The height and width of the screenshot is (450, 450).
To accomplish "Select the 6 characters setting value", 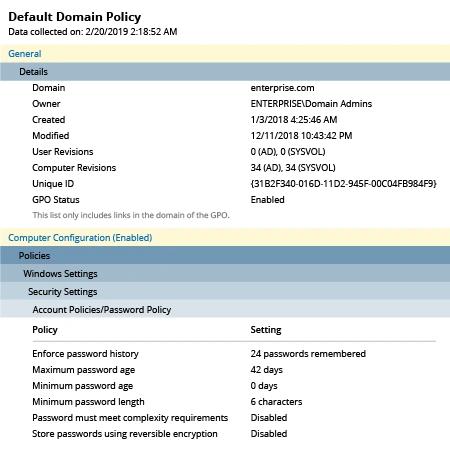I will pos(276,402).
